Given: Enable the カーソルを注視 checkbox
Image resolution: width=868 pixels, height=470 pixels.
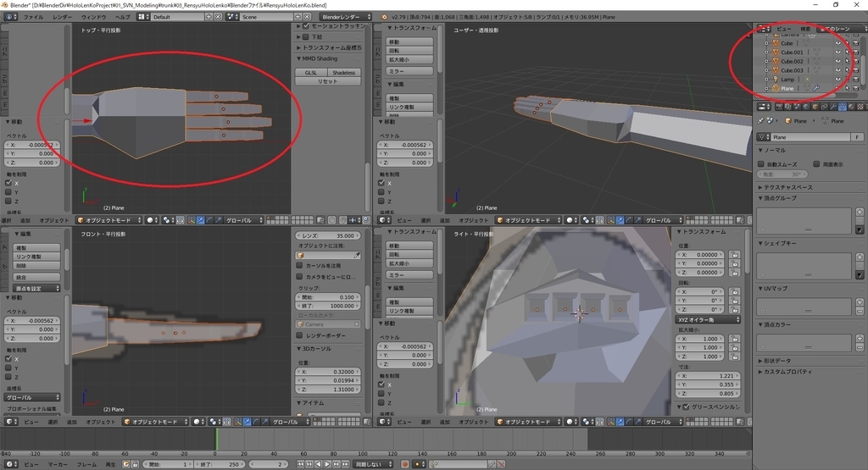Looking at the screenshot, I should click(x=299, y=265).
